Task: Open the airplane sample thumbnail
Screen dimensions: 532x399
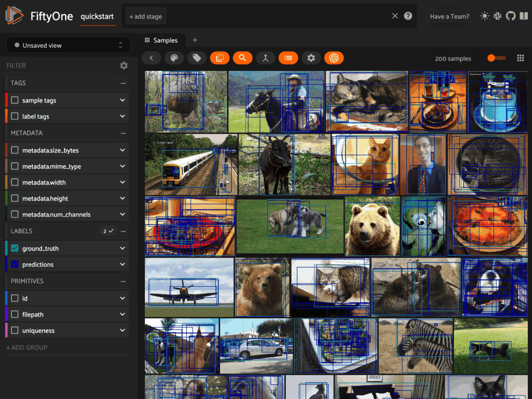Action: [189, 287]
